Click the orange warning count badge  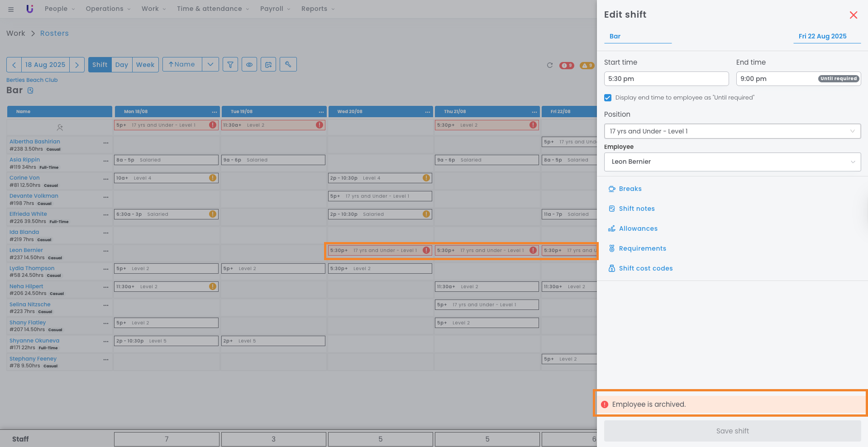pos(587,66)
